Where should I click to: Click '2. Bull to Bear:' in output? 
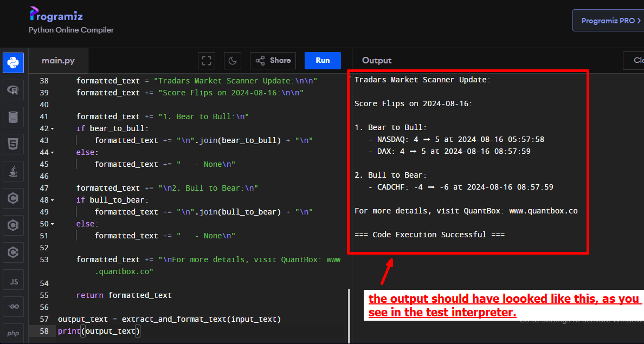pos(391,176)
